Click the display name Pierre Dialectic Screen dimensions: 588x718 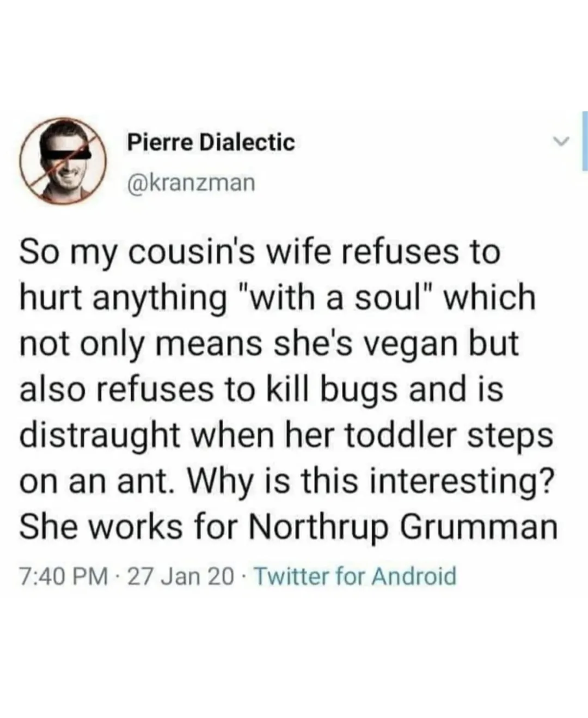pyautogui.click(x=211, y=143)
